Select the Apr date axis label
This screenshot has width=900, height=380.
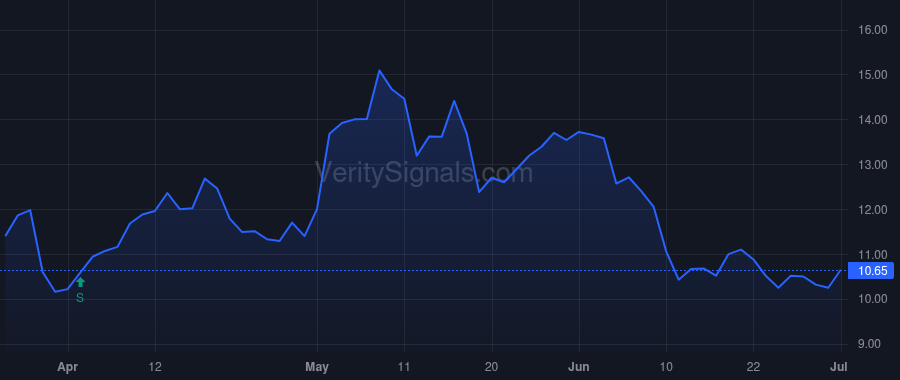tap(68, 366)
